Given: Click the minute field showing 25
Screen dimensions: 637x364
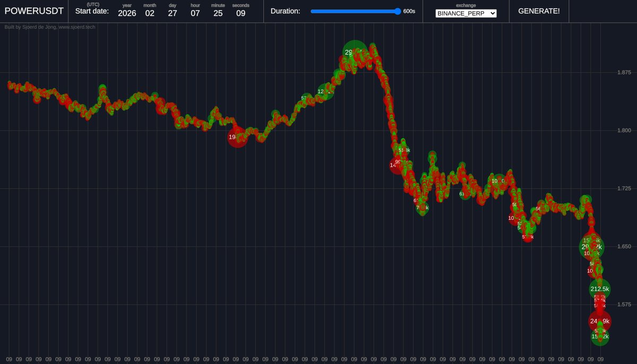Looking at the screenshot, I should click(x=218, y=13).
